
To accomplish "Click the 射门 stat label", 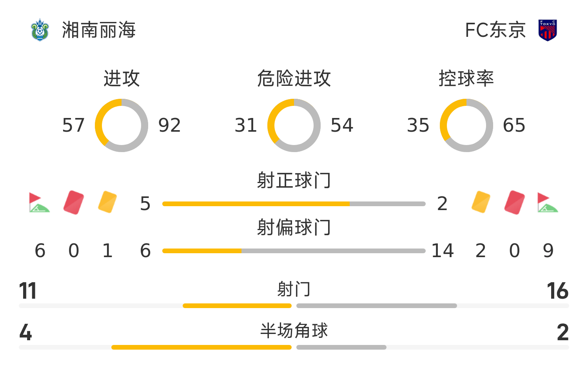I will coord(294,290).
